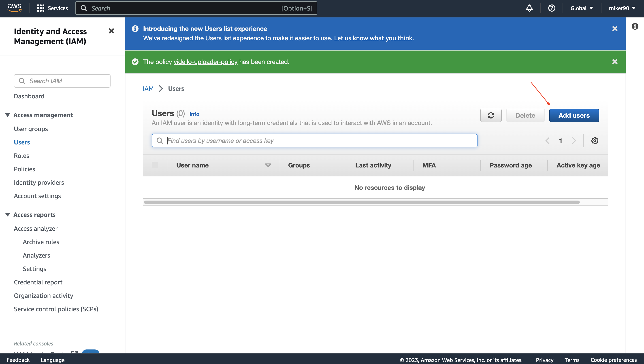Open the miker90 account dropdown
The height and width of the screenshot is (364, 644).
click(x=622, y=8)
